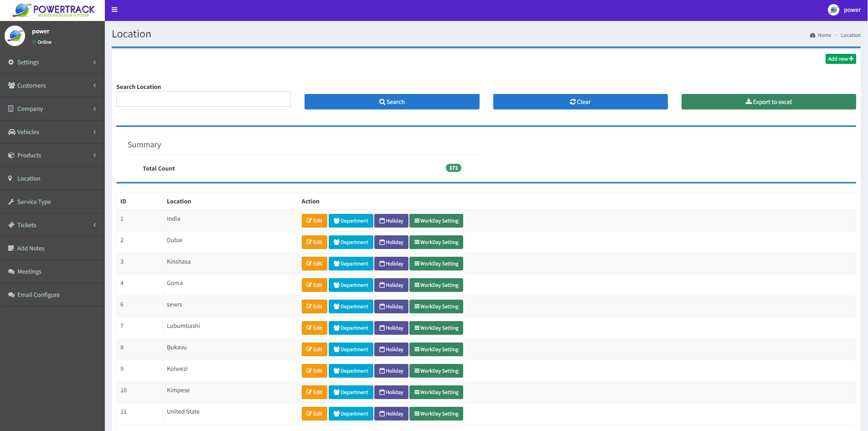868x431 pixels.
Task: Open WorkDay Setting for Kinshasa
Action: (436, 264)
